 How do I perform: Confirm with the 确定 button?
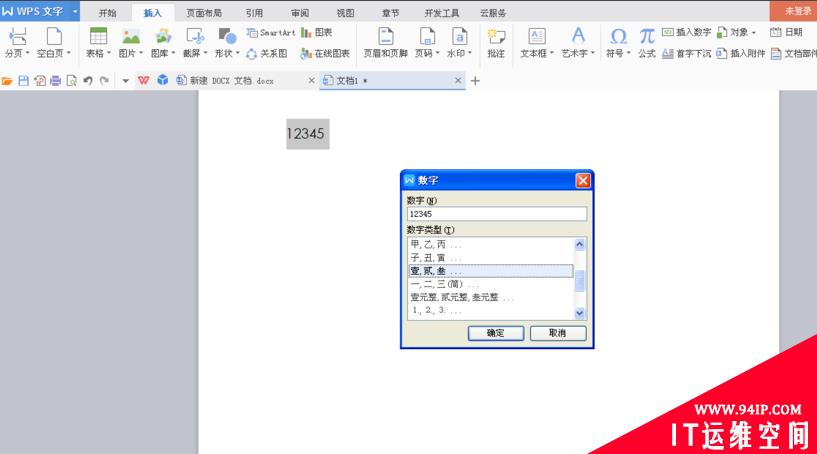(x=496, y=333)
